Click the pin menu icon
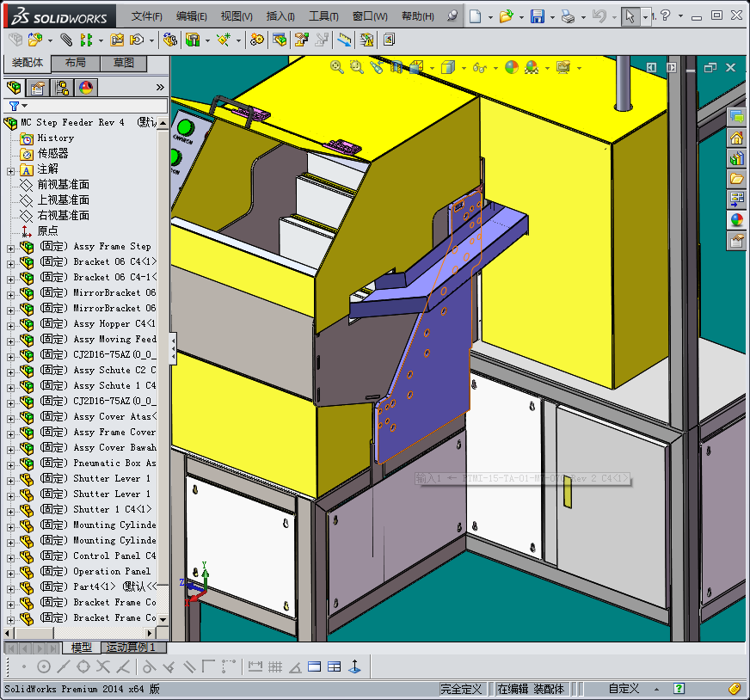 (x=452, y=16)
